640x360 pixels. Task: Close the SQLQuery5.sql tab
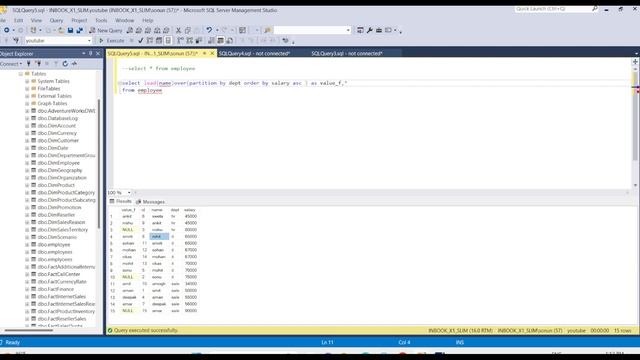212,53
